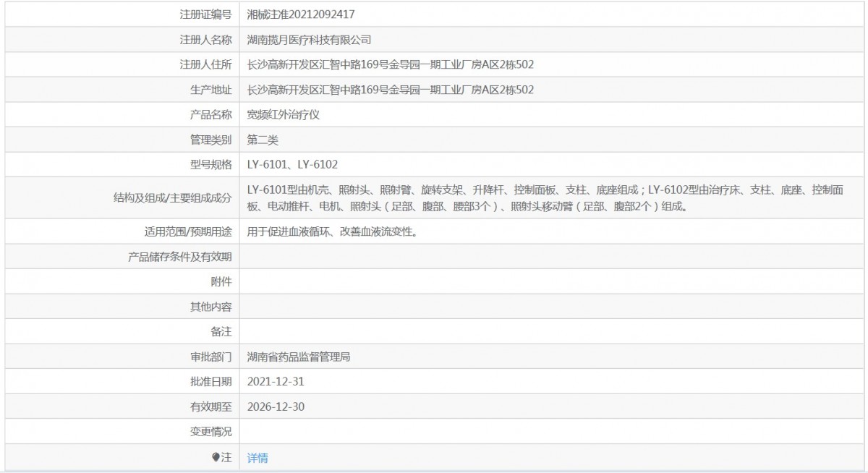Select product name 宽频红外治疗仪

click(283, 114)
